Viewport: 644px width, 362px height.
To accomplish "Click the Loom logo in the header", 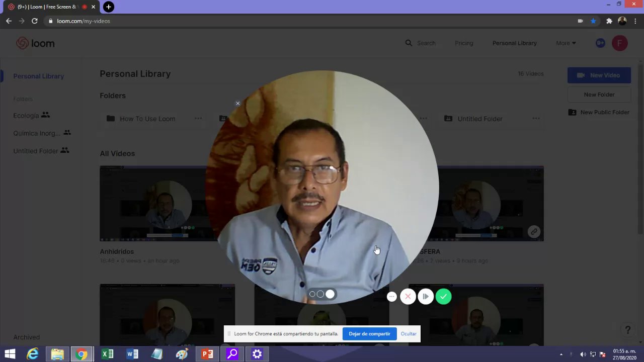I will tap(35, 43).
